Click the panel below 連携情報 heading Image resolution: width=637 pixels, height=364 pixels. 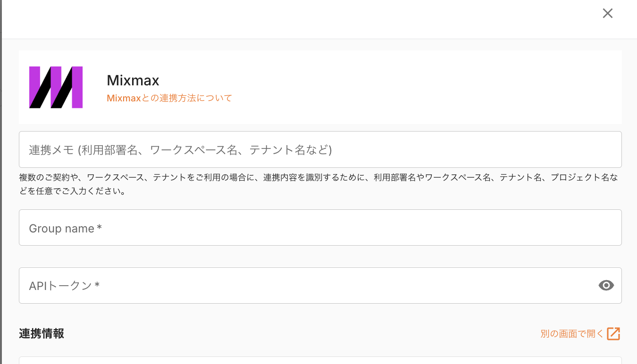coord(320,360)
